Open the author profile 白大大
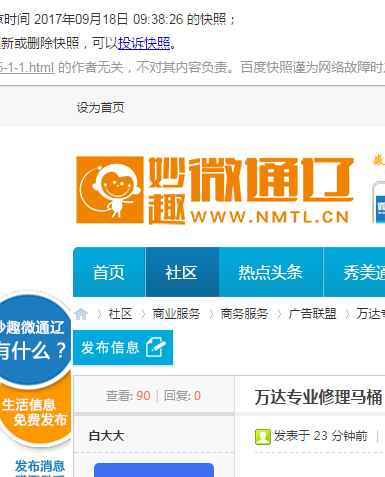The width and height of the screenshot is (385, 477). 106,436
